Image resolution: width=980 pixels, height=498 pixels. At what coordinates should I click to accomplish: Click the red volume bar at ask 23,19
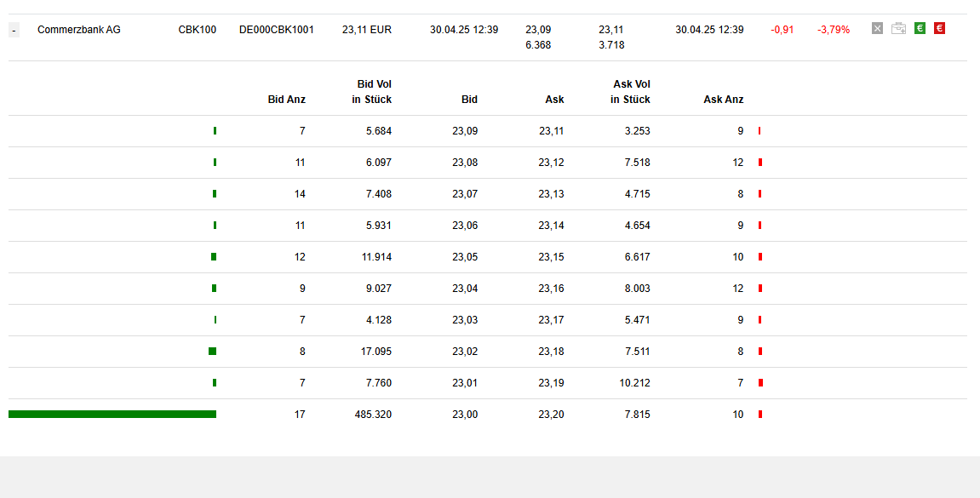(x=760, y=383)
